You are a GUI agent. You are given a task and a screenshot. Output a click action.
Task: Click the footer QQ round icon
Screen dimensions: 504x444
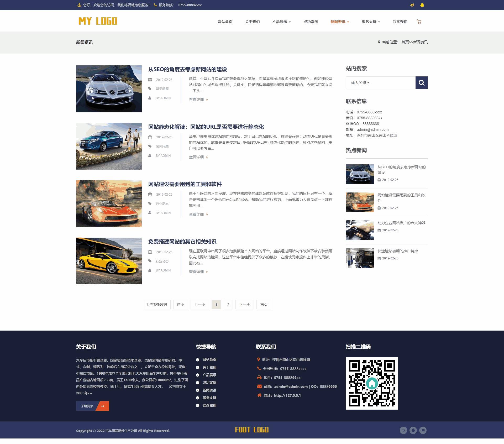point(413,430)
